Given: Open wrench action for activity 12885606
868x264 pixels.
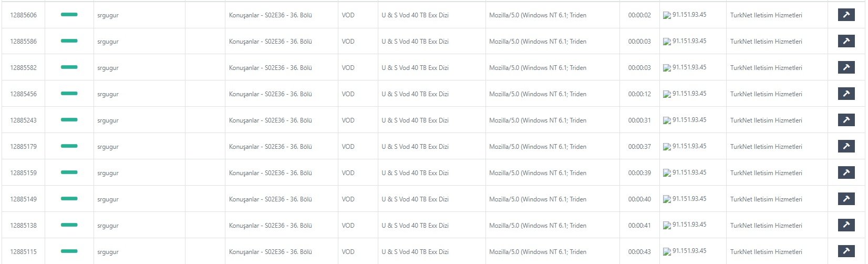Looking at the screenshot, I should [846, 15].
